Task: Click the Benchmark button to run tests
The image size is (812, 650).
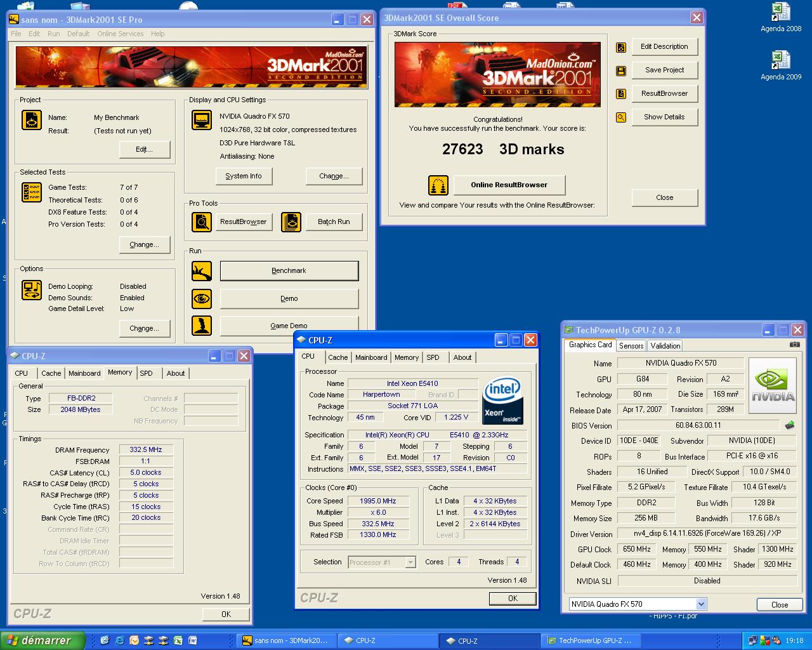Action: 289,271
